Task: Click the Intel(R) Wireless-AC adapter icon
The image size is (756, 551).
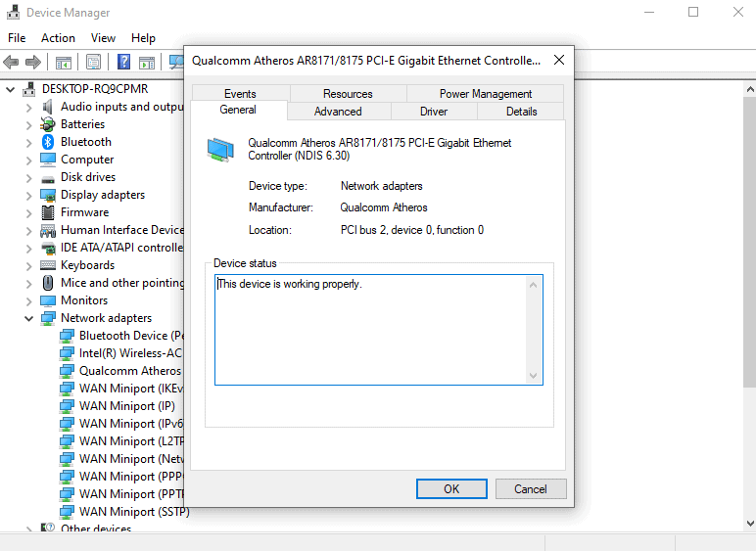Action: pos(67,353)
